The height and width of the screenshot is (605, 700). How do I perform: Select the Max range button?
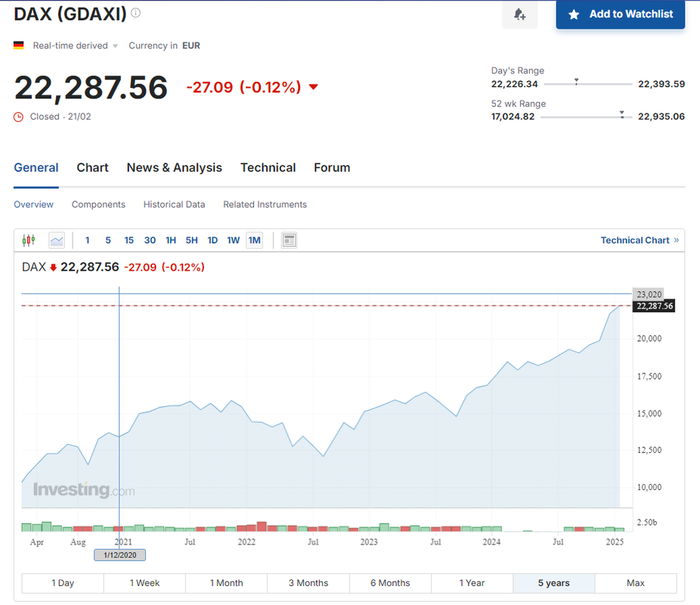coord(636,583)
